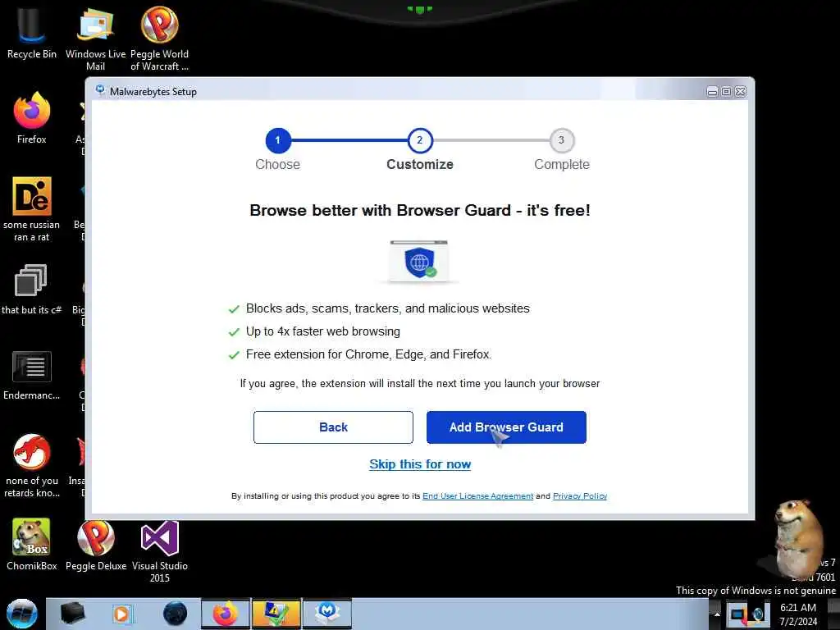840x630 pixels.
Task: Show hidden tray icons arrow
Action: [x=717, y=614]
